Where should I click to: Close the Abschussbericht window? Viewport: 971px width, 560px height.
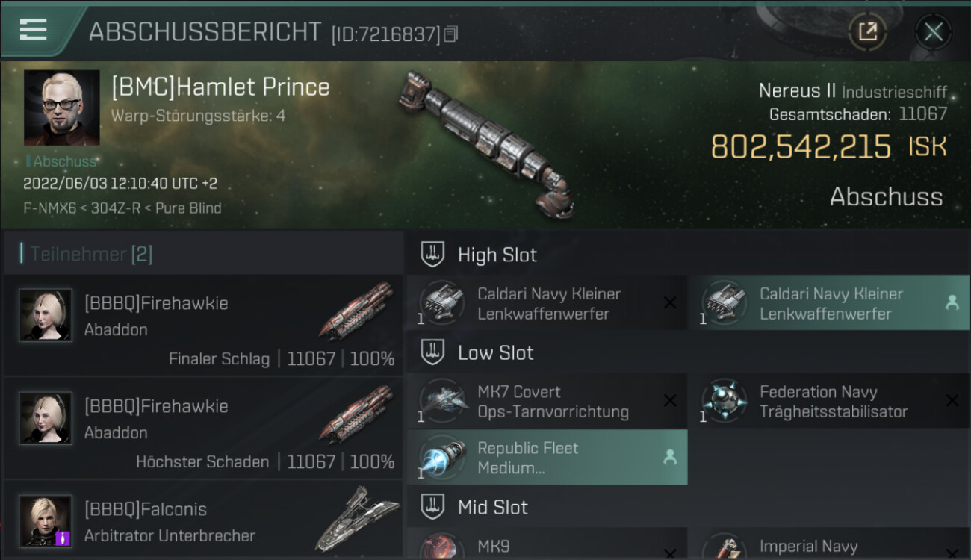933,31
